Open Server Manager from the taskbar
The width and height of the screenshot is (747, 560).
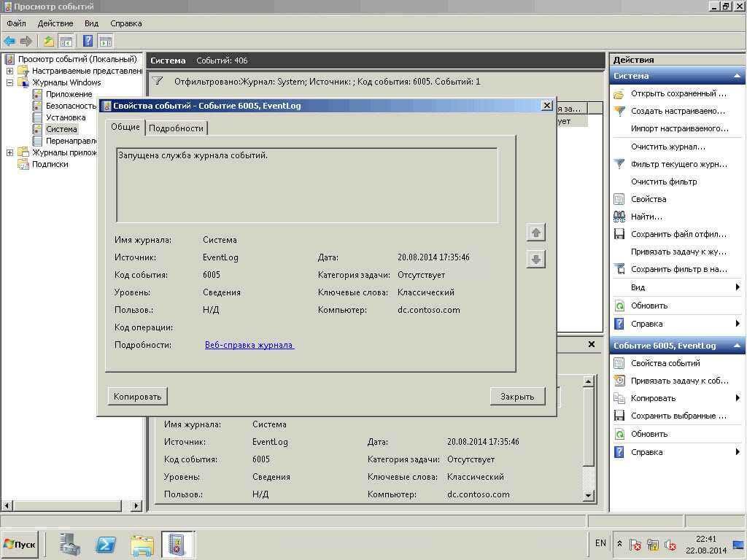point(70,544)
